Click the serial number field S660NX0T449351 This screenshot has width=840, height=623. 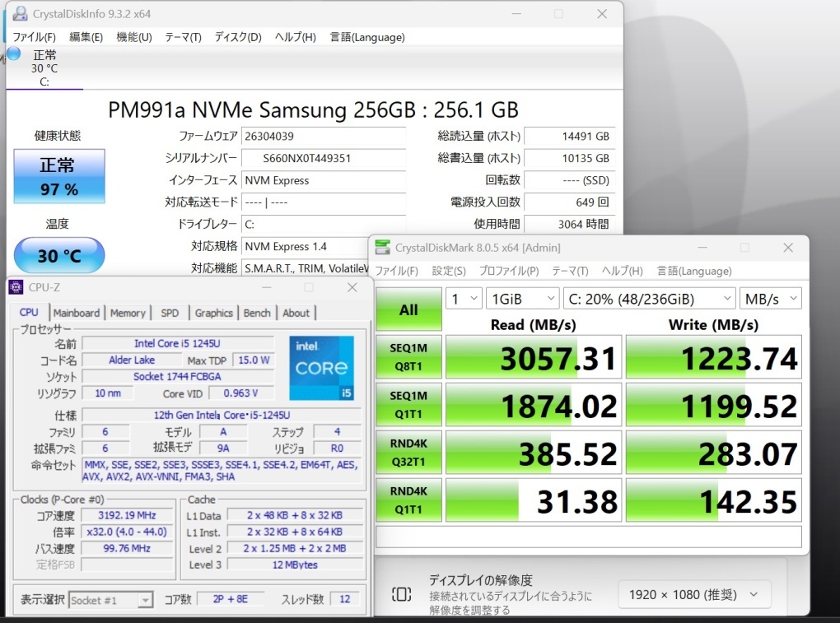pos(324,158)
